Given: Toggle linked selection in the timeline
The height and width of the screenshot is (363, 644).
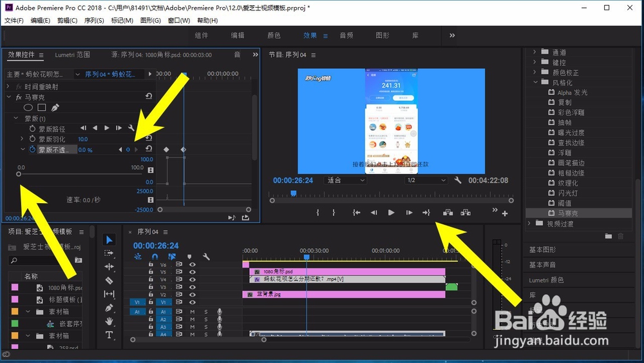Looking at the screenshot, I should pyautogui.click(x=172, y=257).
